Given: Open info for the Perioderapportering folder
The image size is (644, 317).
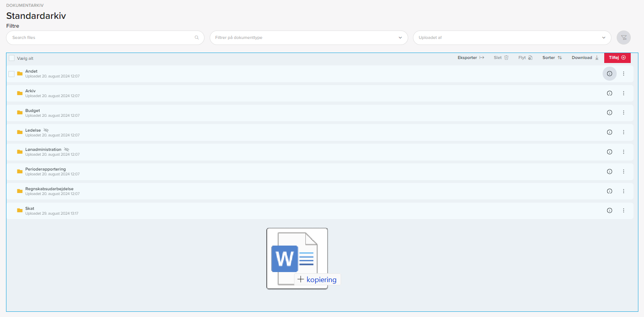Looking at the screenshot, I should [609, 172].
